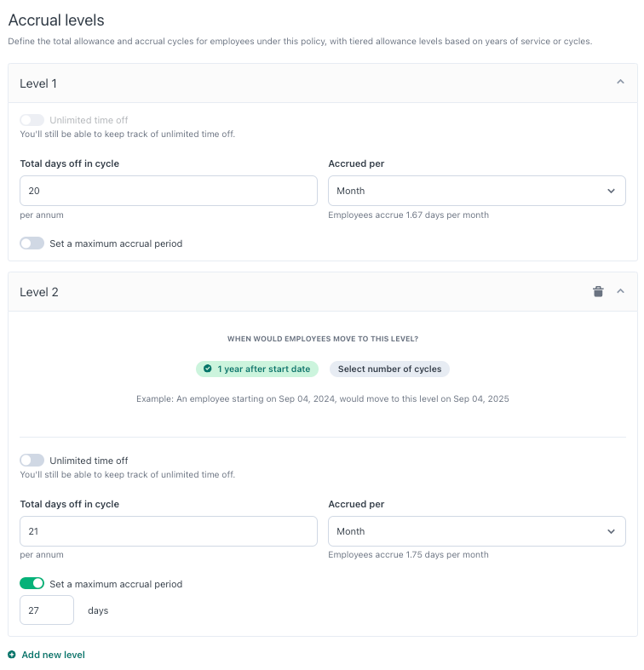
Task: Click the Level 2 header title
Action: tap(39, 292)
